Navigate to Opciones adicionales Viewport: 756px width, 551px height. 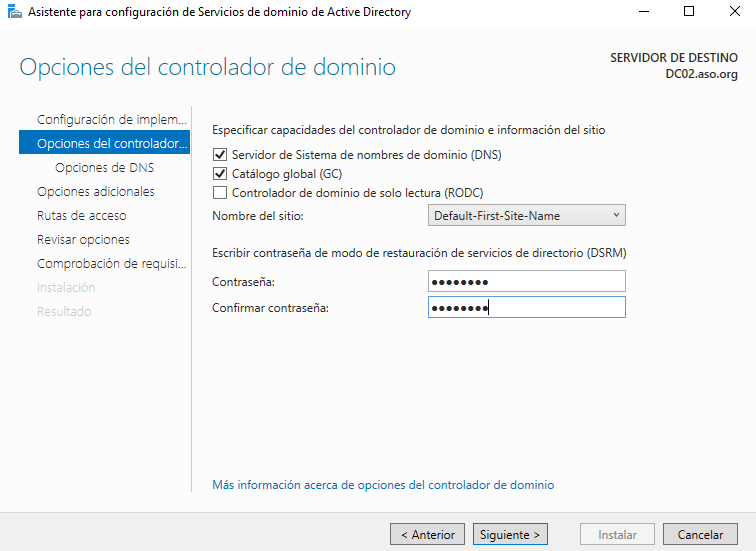96,192
